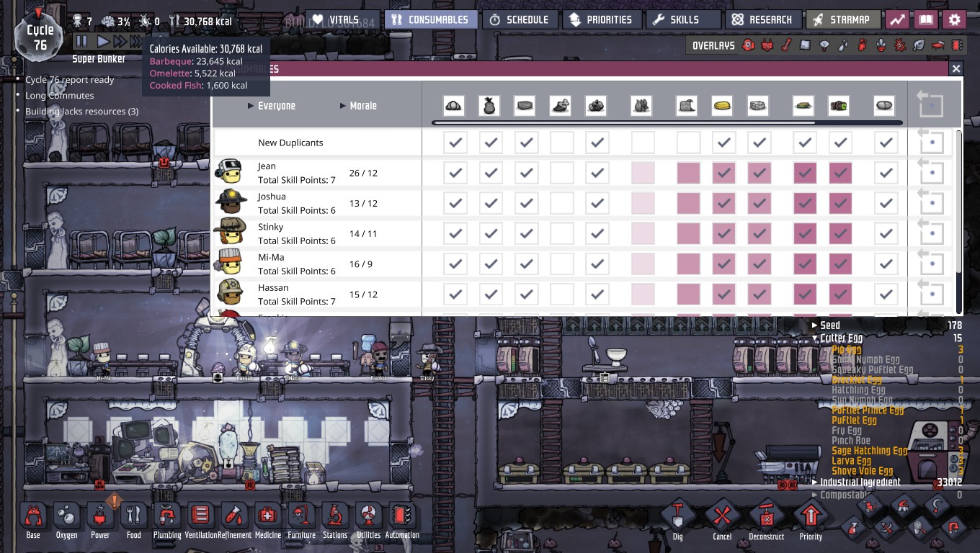Pause the game
Screen dimensions: 980x553
tap(81, 42)
